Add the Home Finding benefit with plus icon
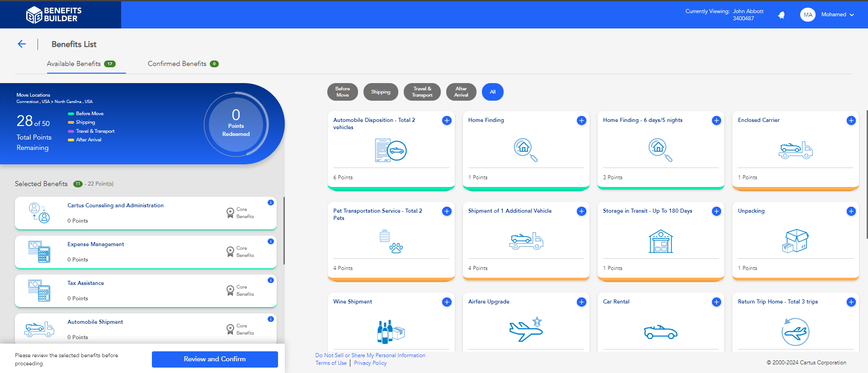The width and height of the screenshot is (868, 373). coord(581,121)
